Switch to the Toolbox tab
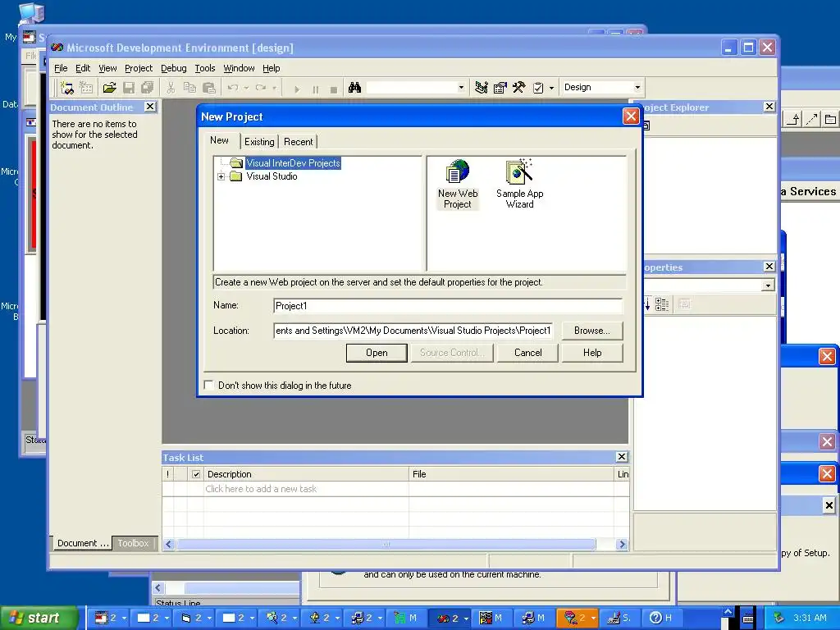 134,543
